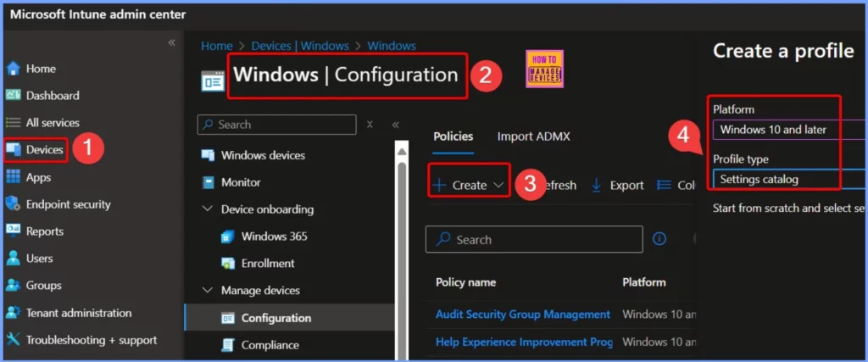Click the Groups people icon
Image resolution: width=868 pixels, height=362 pixels.
(x=14, y=286)
